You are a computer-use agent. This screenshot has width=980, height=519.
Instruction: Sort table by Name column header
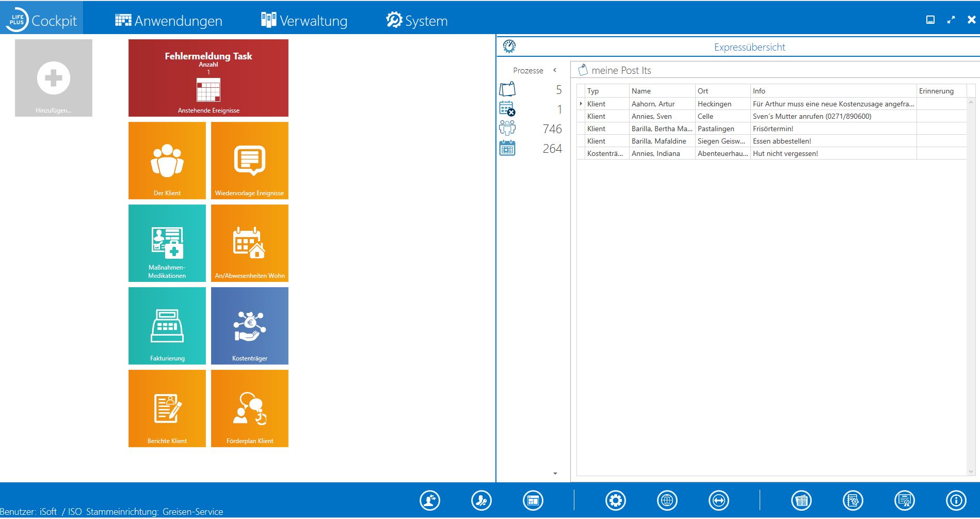pyautogui.click(x=661, y=91)
